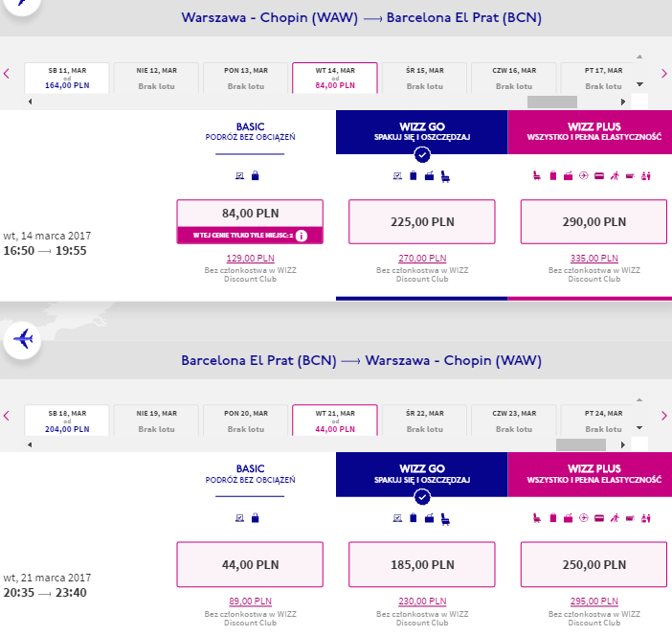Click the 270,00 PLN non-member price link
Image resolution: width=672 pixels, height=636 pixels.
coord(422,259)
